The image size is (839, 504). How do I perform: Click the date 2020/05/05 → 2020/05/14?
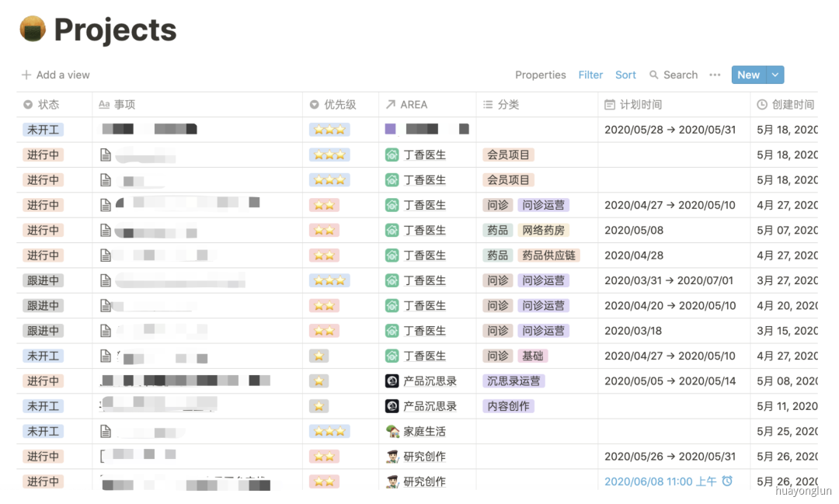pyautogui.click(x=670, y=381)
